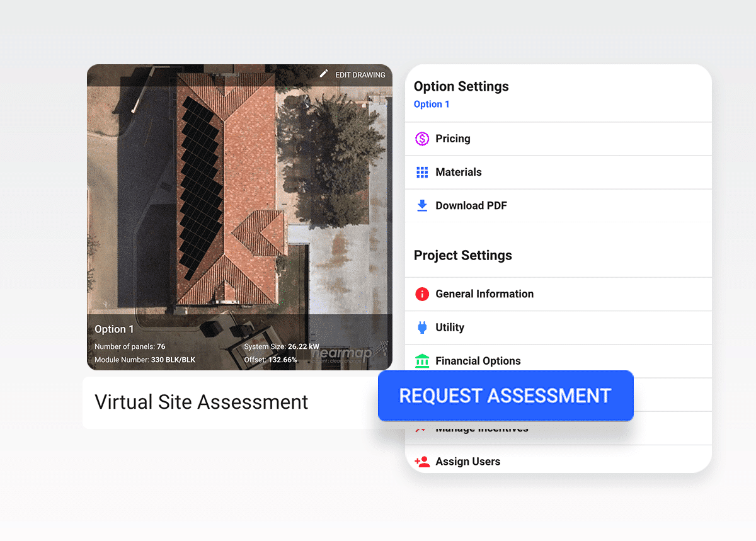This screenshot has height=541, width=756.
Task: Click the blue grid Materials icon
Action: click(422, 172)
